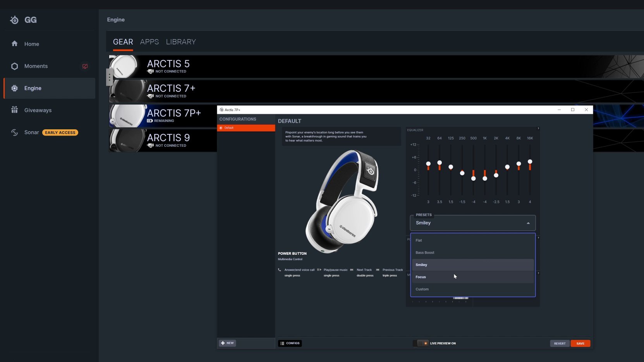Image resolution: width=644 pixels, height=362 pixels.
Task: Click the plus icon on NEW button
Action: coord(223,343)
